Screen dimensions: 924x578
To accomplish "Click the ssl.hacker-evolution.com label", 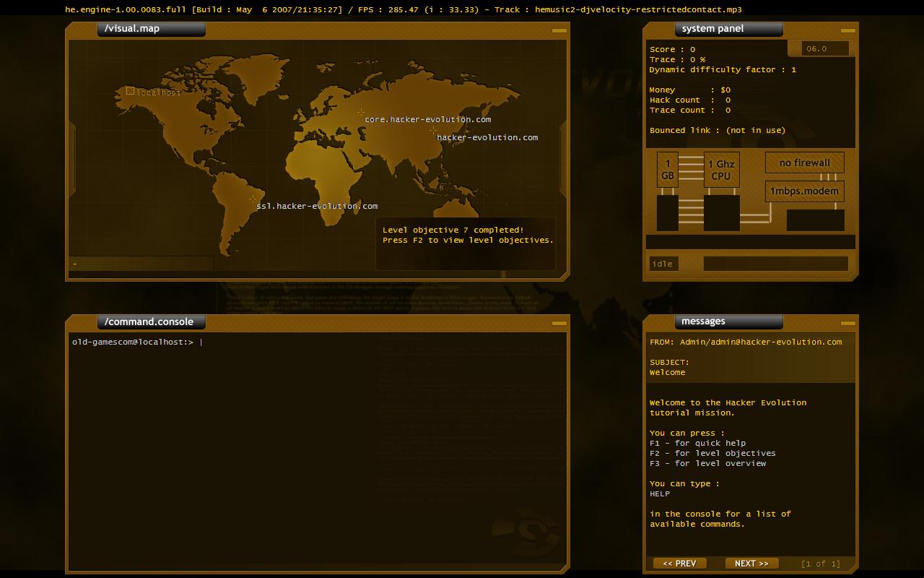I will coord(317,206).
